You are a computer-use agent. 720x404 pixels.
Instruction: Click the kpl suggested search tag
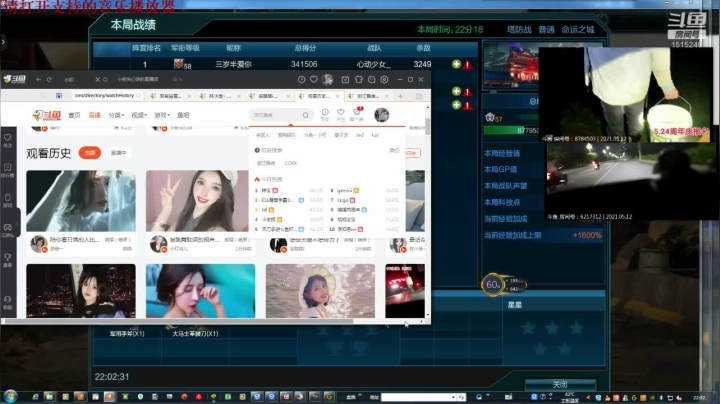pyautogui.click(x=375, y=135)
